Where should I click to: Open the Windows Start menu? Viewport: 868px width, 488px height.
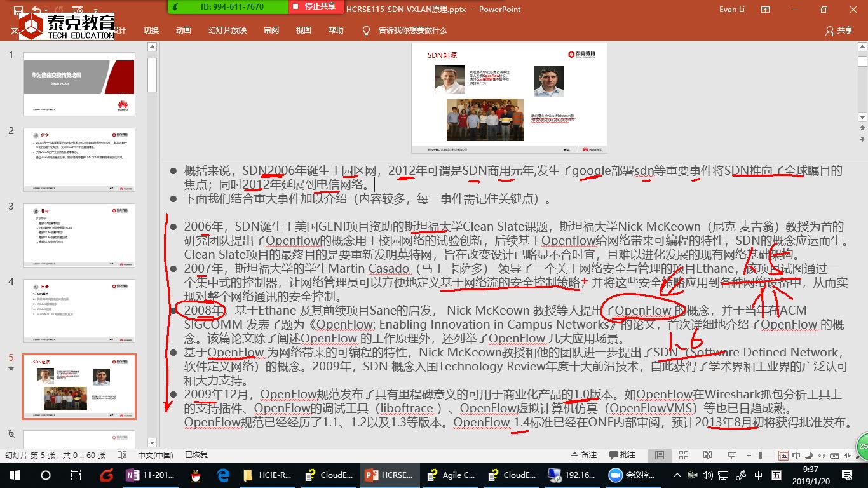click(15, 475)
